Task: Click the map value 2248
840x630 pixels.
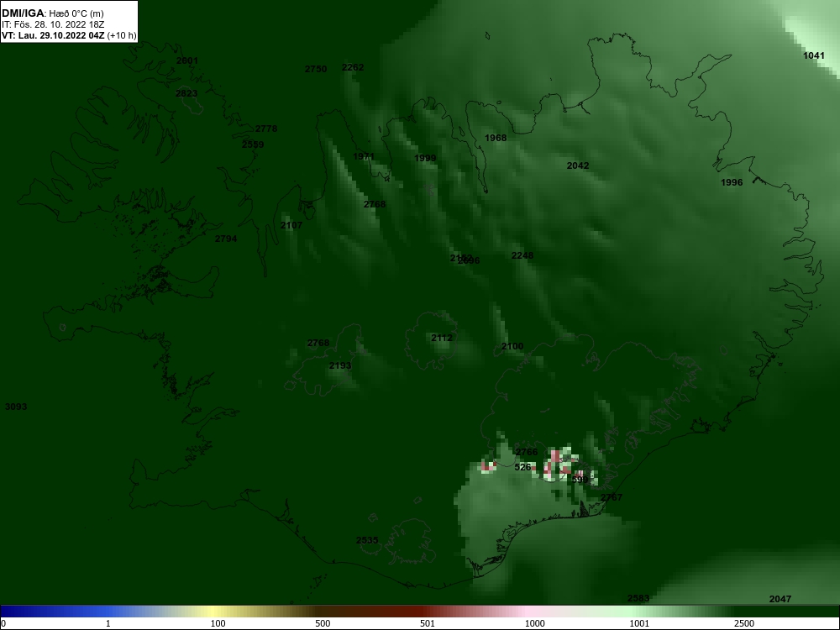Action: click(x=522, y=256)
